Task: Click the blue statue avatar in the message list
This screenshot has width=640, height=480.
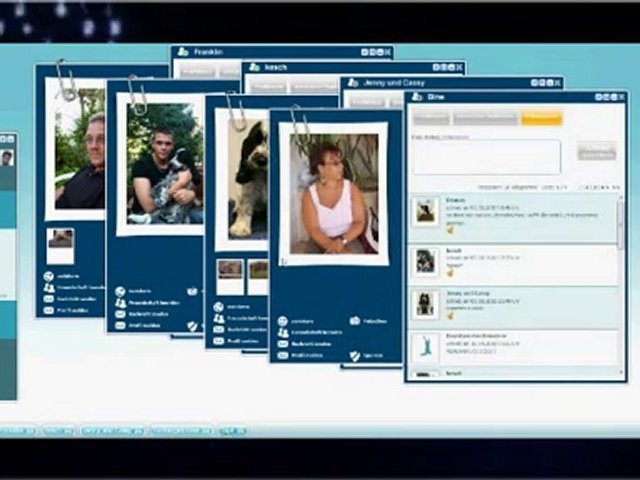Action: [x=426, y=349]
